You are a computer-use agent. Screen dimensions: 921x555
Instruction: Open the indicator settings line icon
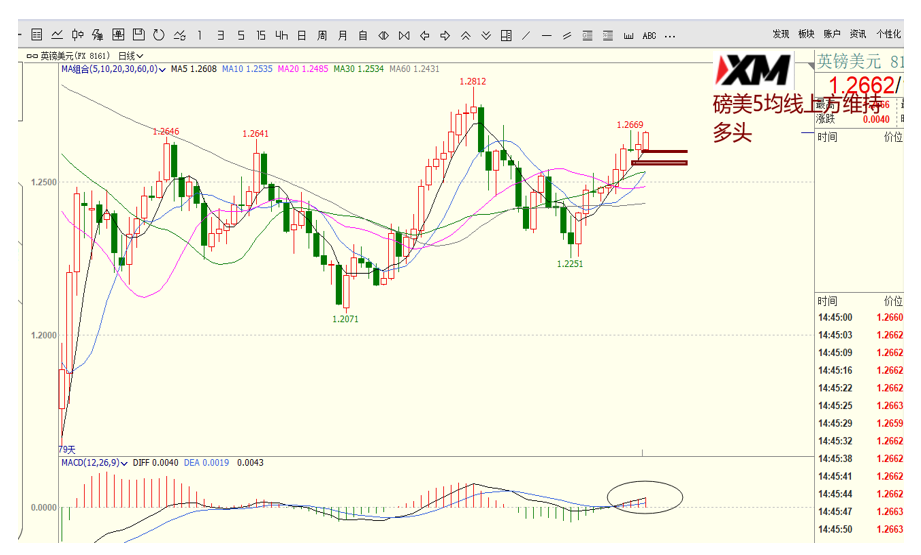click(180, 35)
